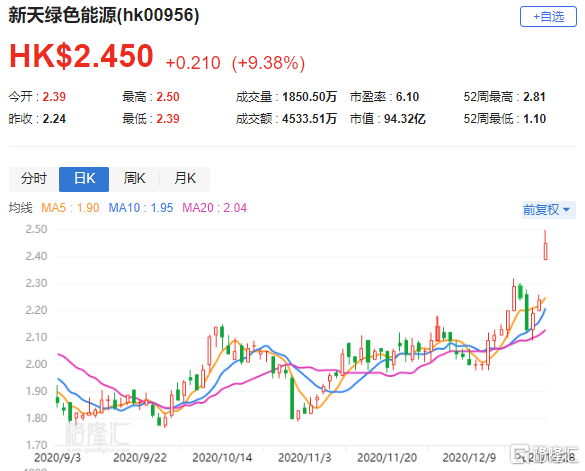Image resolution: width=585 pixels, height=471 pixels.
Task: Click the 最高 day high 2.50
Action: (x=168, y=97)
